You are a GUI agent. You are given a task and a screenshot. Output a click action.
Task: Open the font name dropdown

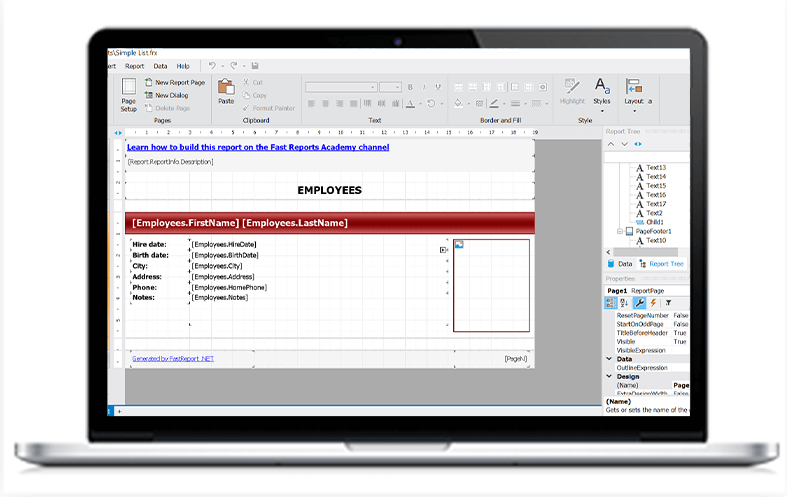click(x=340, y=87)
